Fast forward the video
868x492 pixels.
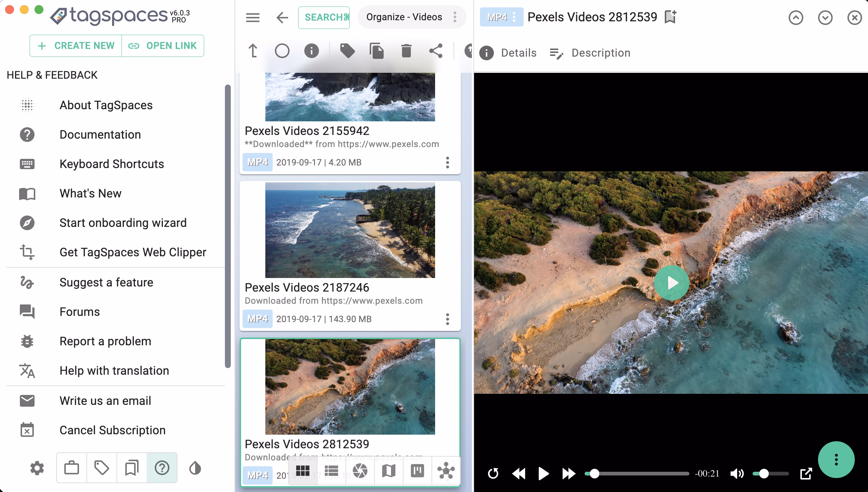click(569, 473)
